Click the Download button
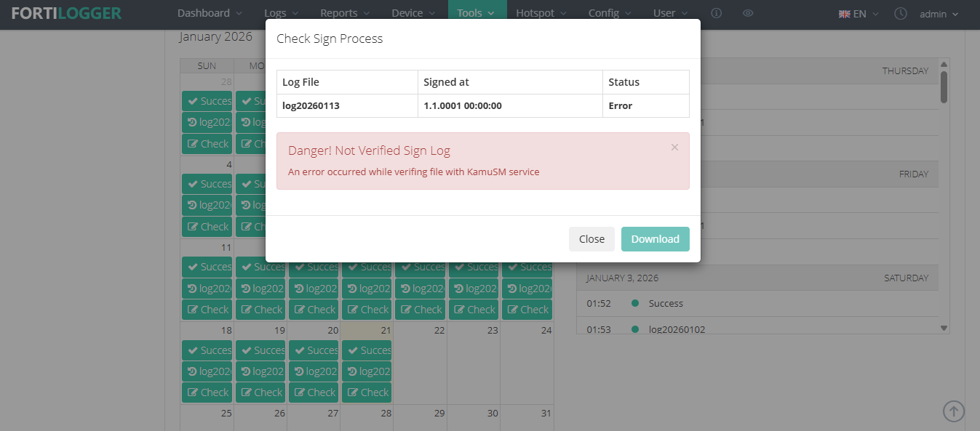The width and height of the screenshot is (980, 431). point(655,239)
